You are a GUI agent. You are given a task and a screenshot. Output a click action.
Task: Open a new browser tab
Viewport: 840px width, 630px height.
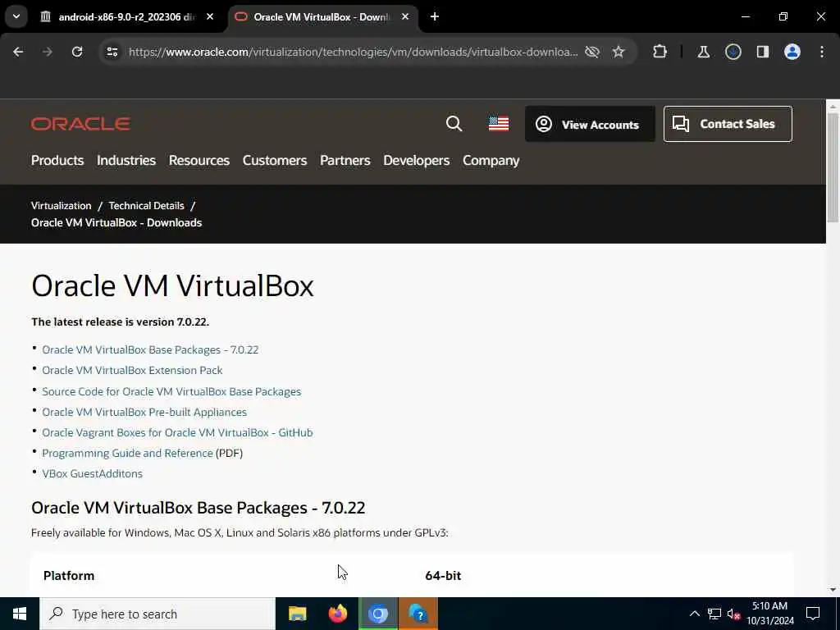click(x=435, y=16)
